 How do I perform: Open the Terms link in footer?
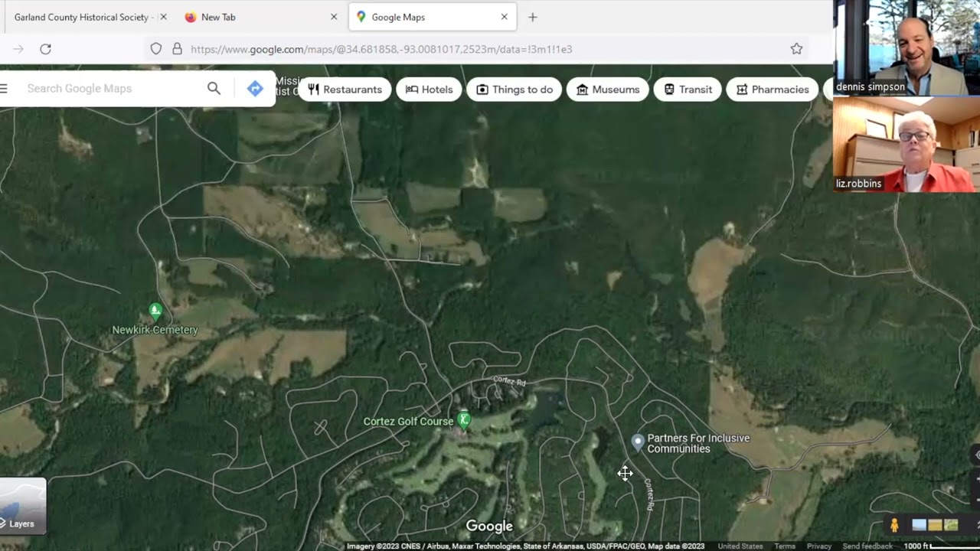[x=785, y=546]
